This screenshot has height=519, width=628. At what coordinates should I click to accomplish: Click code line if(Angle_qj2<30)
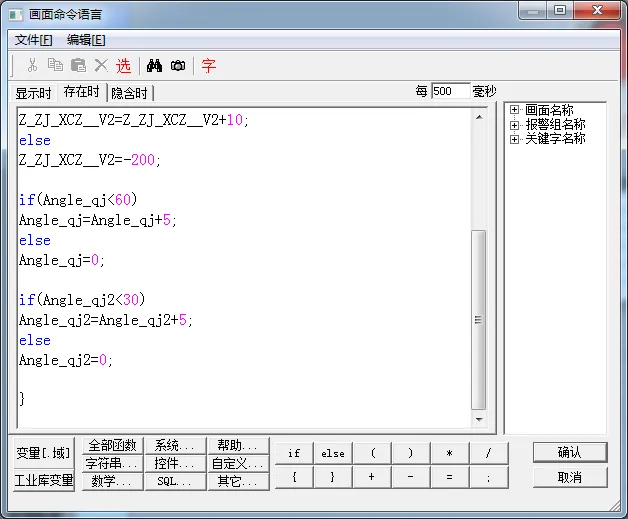[x=82, y=300]
